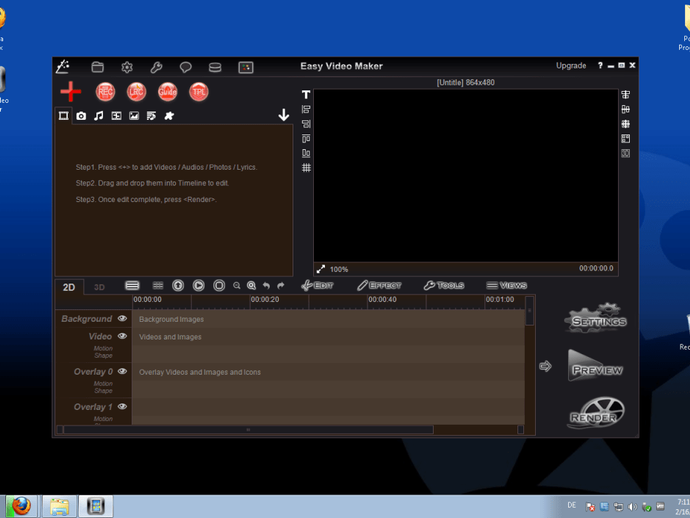Hide the Overlay 1 track eye icon
690x518 pixels.
click(122, 406)
